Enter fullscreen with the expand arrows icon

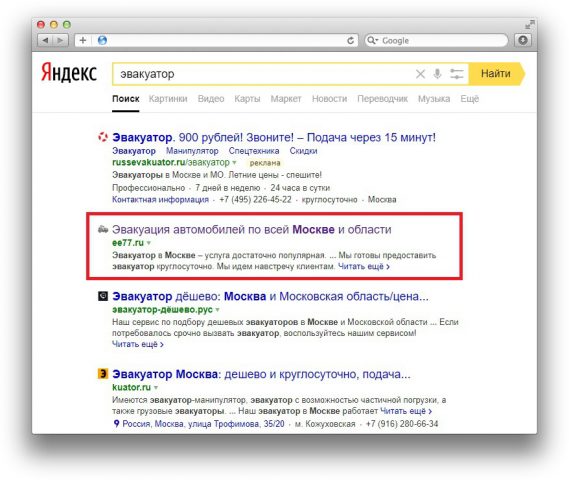pos(530,25)
